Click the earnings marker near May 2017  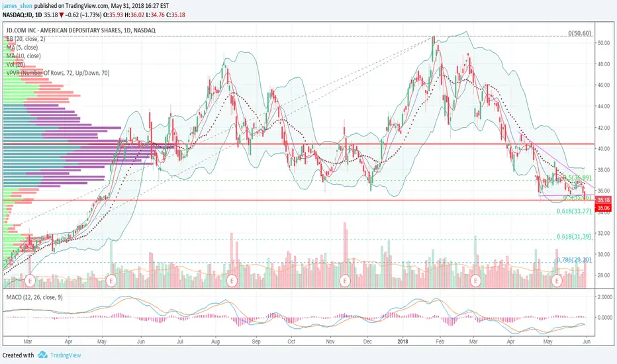click(x=111, y=281)
